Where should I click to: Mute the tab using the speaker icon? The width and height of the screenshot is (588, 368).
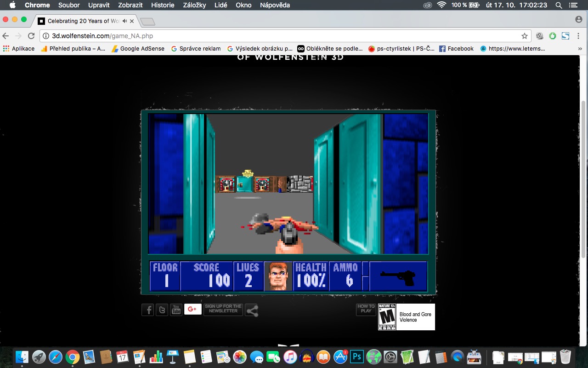[x=124, y=21]
